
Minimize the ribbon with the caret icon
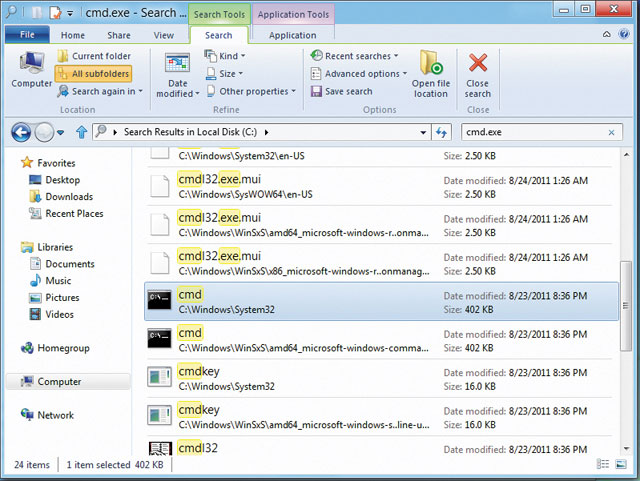(607, 34)
